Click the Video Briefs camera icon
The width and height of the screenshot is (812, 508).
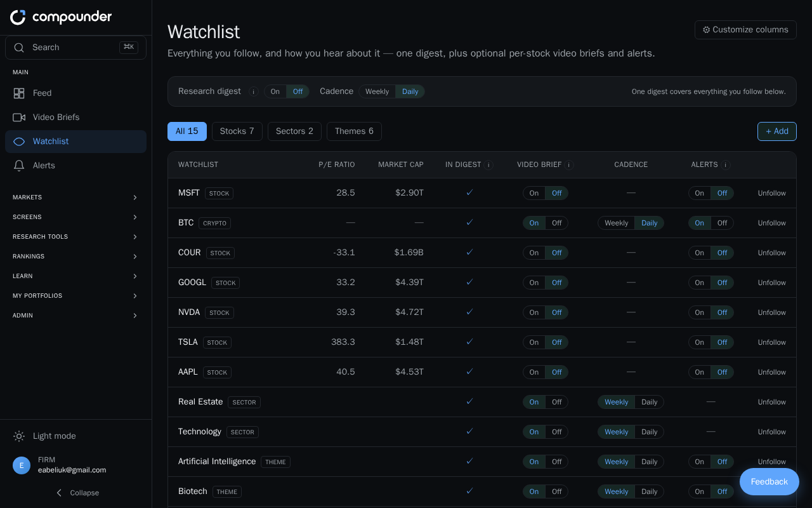click(19, 117)
